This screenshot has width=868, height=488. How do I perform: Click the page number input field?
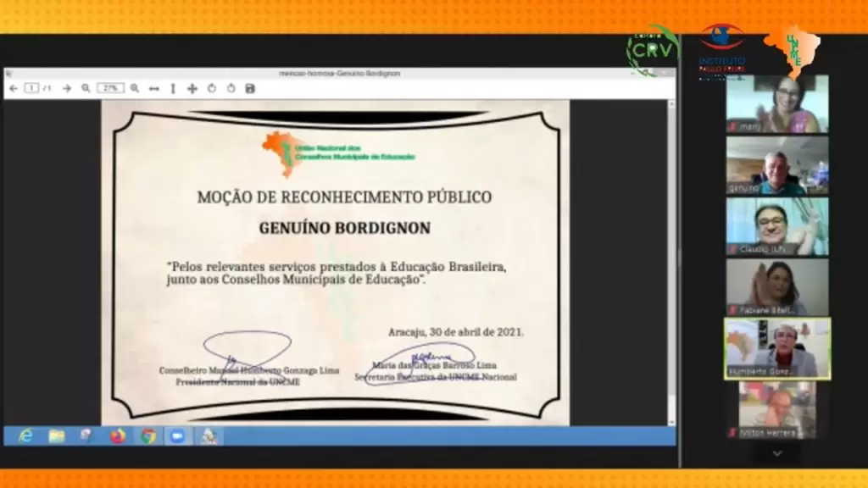pyautogui.click(x=31, y=88)
